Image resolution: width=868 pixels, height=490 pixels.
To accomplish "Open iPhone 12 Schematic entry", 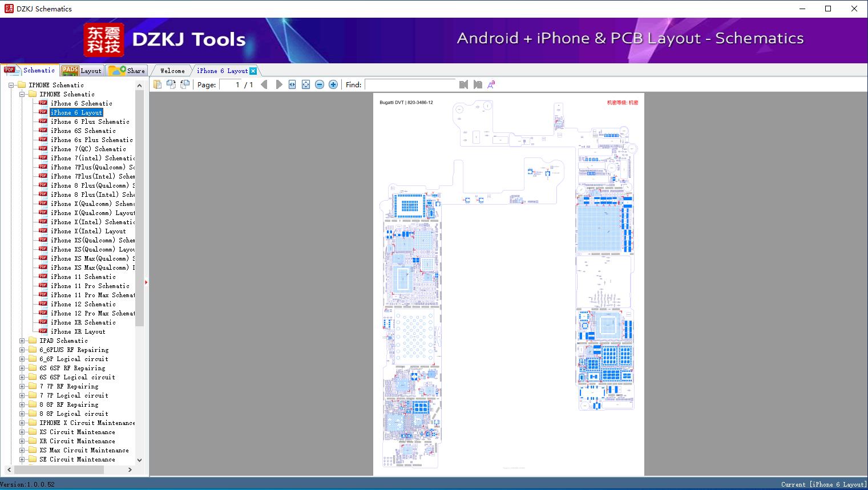I will point(83,304).
